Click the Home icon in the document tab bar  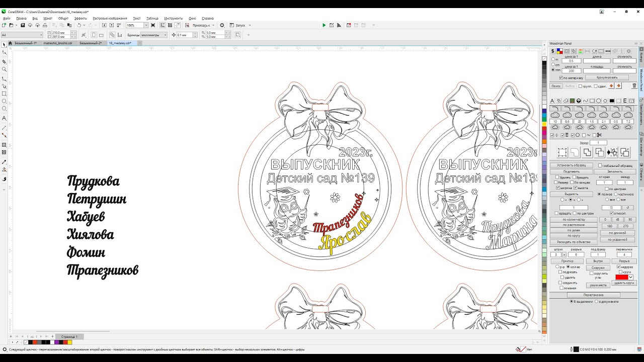[x=11, y=43]
